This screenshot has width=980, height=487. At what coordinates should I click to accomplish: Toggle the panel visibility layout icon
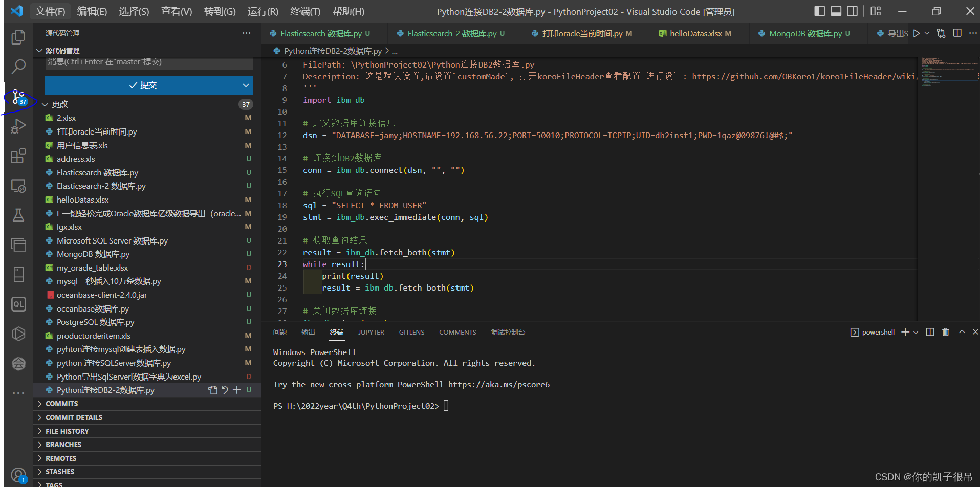point(836,11)
